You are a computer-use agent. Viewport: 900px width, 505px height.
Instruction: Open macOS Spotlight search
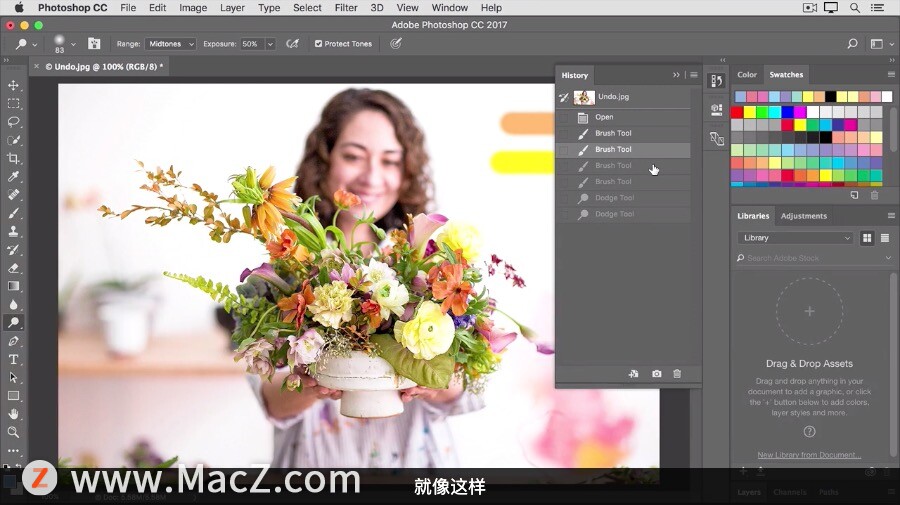point(855,7)
